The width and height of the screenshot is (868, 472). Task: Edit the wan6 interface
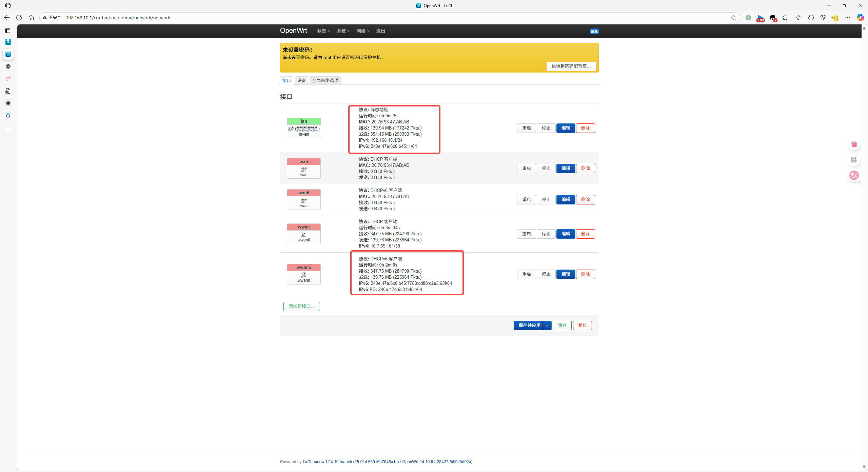[566, 199]
